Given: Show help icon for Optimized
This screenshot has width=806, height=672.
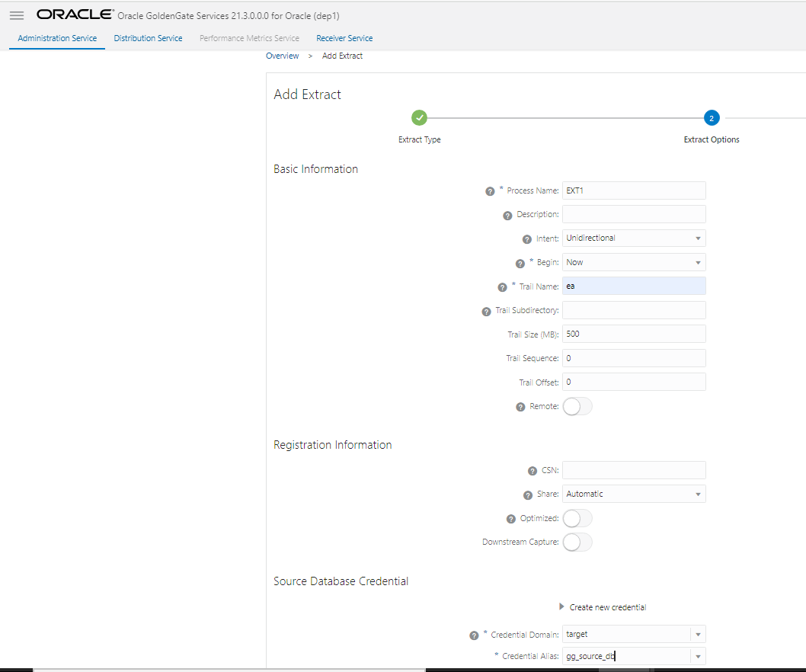Looking at the screenshot, I should 511,519.
